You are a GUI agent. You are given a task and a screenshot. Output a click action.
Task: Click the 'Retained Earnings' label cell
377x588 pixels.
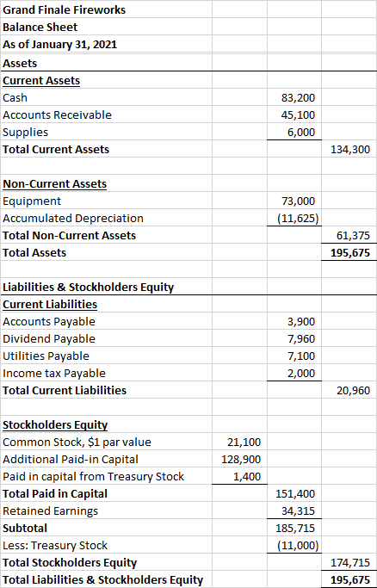(106, 511)
